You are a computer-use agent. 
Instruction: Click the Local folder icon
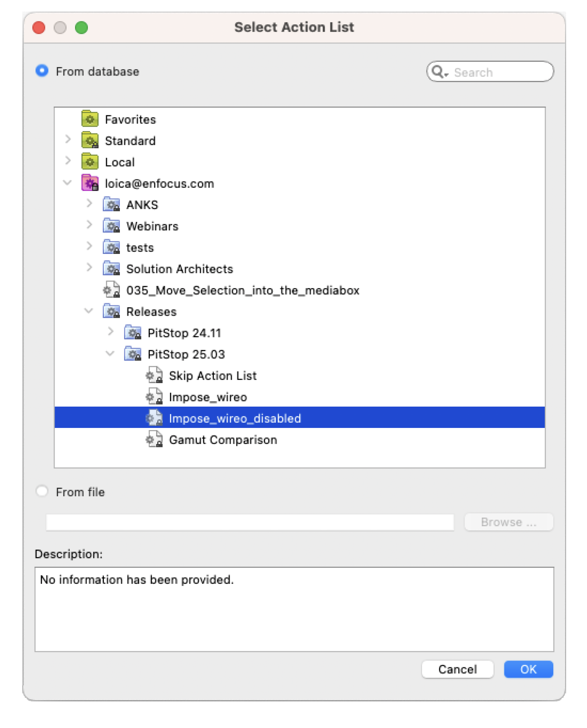(90, 162)
